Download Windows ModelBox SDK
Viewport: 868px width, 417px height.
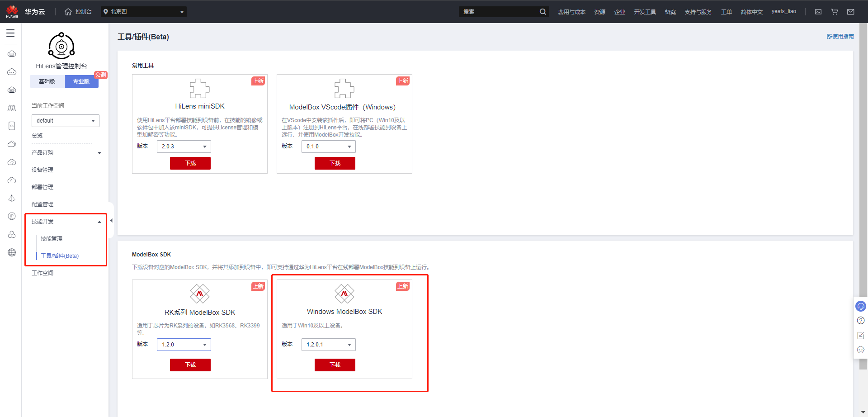(335, 365)
